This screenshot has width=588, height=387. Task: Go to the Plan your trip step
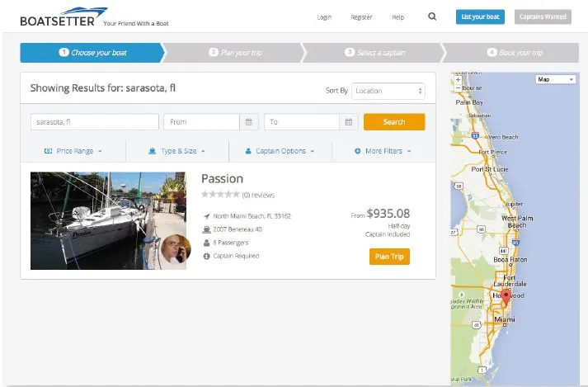[x=235, y=53]
